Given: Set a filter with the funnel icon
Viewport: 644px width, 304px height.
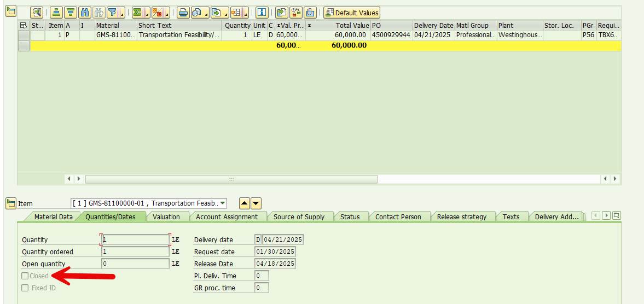Looking at the screenshot, I should tap(113, 13).
